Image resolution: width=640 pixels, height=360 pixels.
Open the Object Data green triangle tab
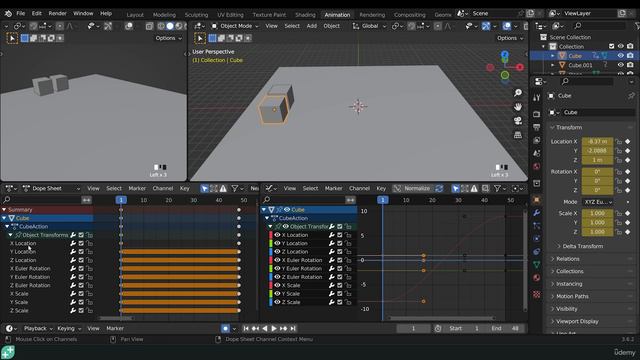537,265
